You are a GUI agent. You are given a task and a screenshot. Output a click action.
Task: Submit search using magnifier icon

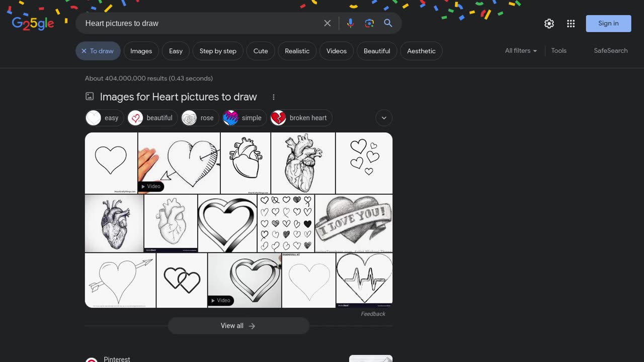388,23
